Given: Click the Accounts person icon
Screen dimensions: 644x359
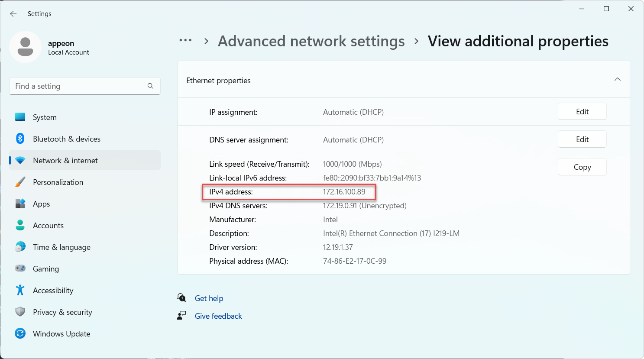Looking at the screenshot, I should click(x=20, y=225).
